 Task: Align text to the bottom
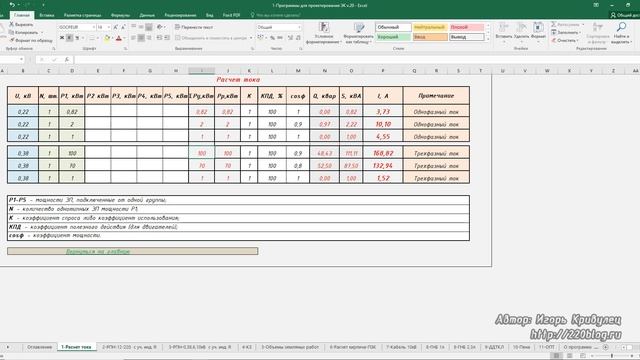click(x=149, y=27)
